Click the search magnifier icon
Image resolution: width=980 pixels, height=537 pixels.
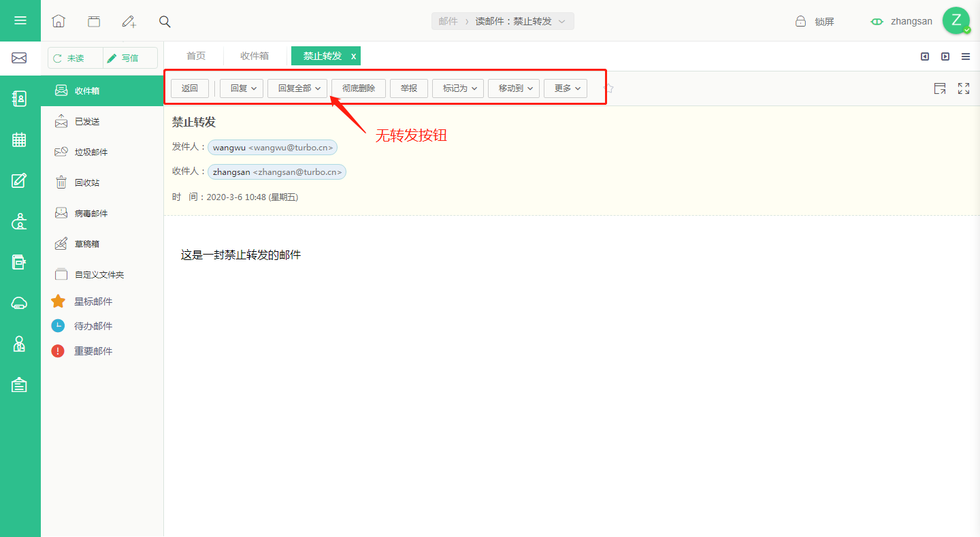[x=165, y=21]
